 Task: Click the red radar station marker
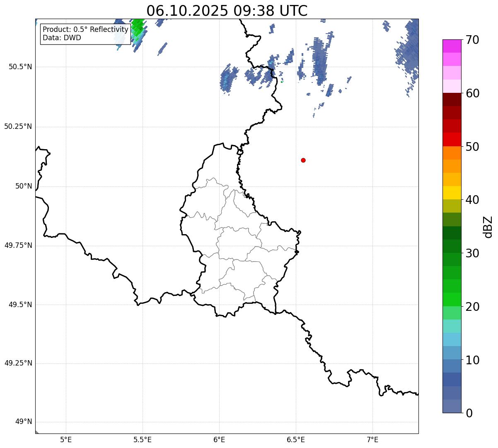[303, 160]
